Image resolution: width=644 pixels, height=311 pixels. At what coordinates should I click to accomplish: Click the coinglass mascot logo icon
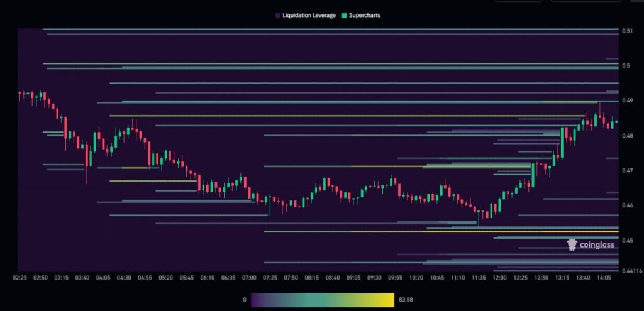click(x=572, y=244)
